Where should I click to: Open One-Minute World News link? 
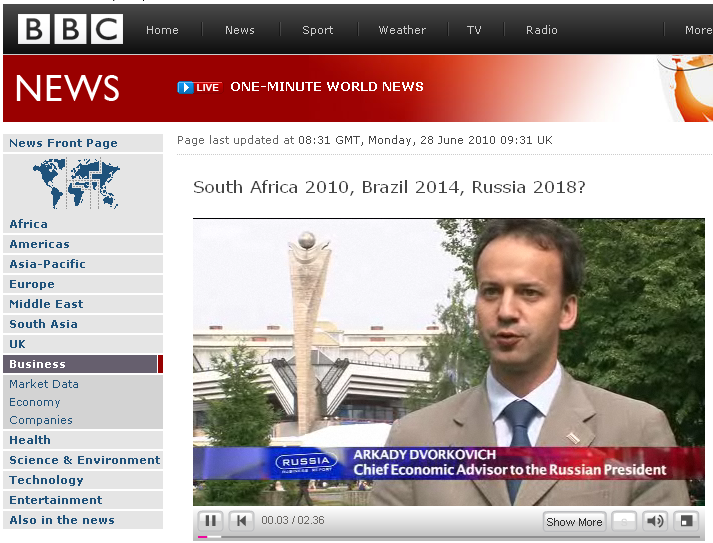click(x=327, y=87)
